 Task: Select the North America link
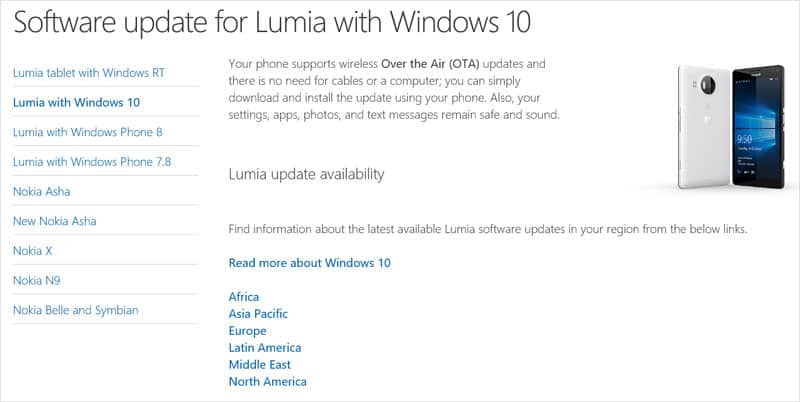pyautogui.click(x=267, y=381)
